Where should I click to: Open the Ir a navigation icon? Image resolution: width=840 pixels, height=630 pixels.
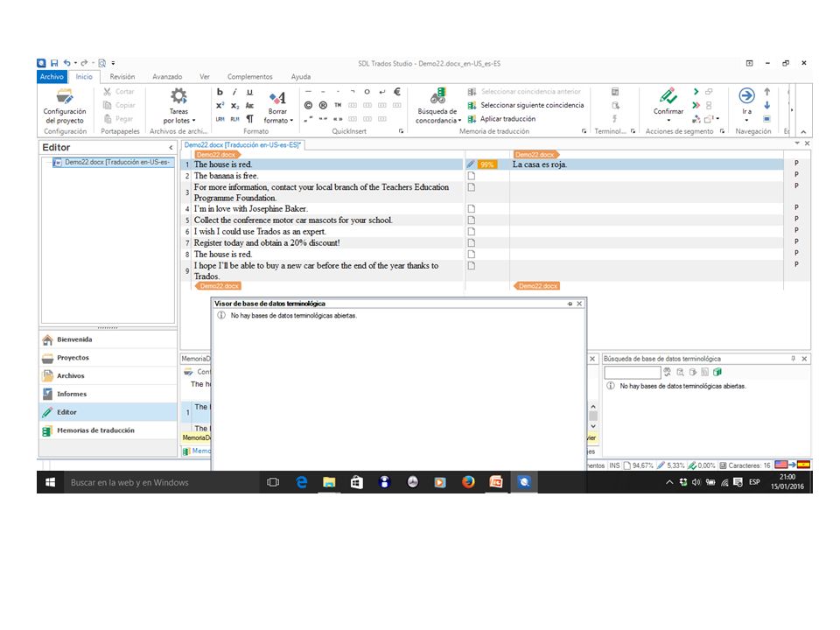(x=746, y=96)
